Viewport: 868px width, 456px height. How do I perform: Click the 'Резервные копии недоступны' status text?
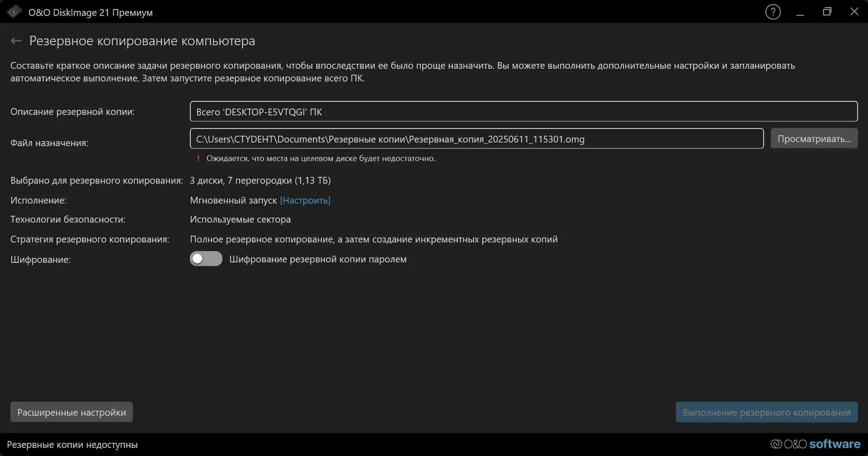[72, 445]
